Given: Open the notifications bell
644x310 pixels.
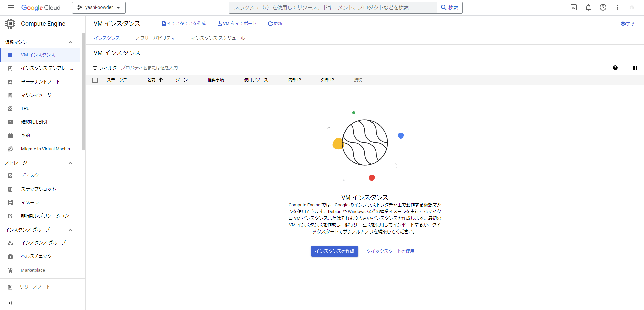Looking at the screenshot, I should tap(588, 7).
